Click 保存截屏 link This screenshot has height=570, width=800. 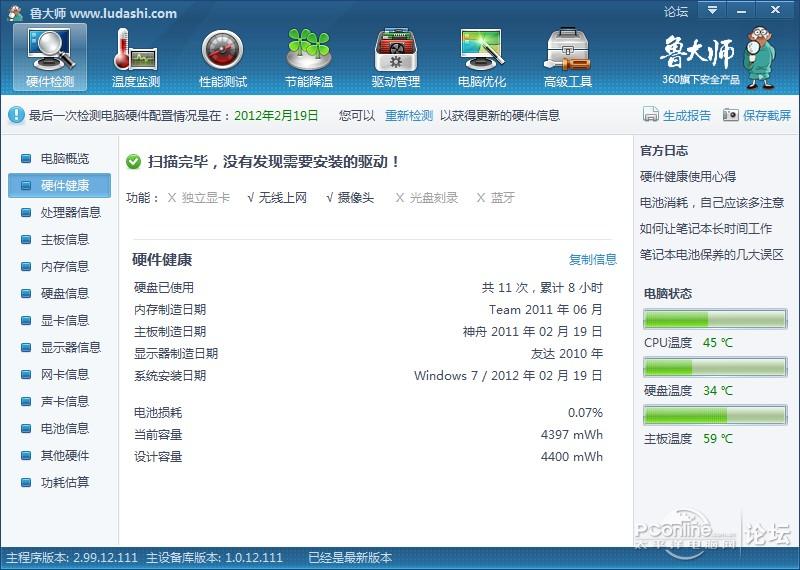click(x=767, y=115)
